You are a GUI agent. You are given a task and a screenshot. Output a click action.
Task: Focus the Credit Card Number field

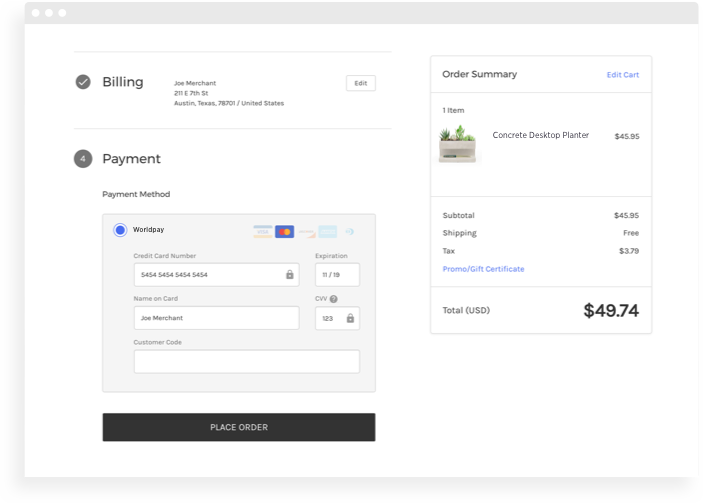click(217, 274)
